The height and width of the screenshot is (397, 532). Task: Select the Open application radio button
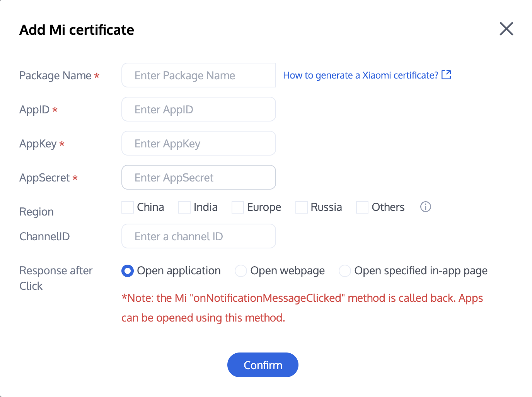128,271
